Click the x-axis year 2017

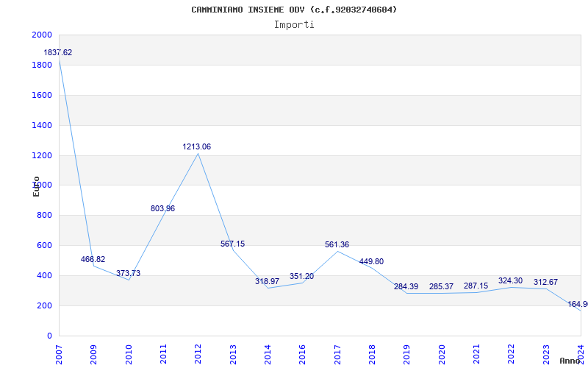tap(337, 355)
